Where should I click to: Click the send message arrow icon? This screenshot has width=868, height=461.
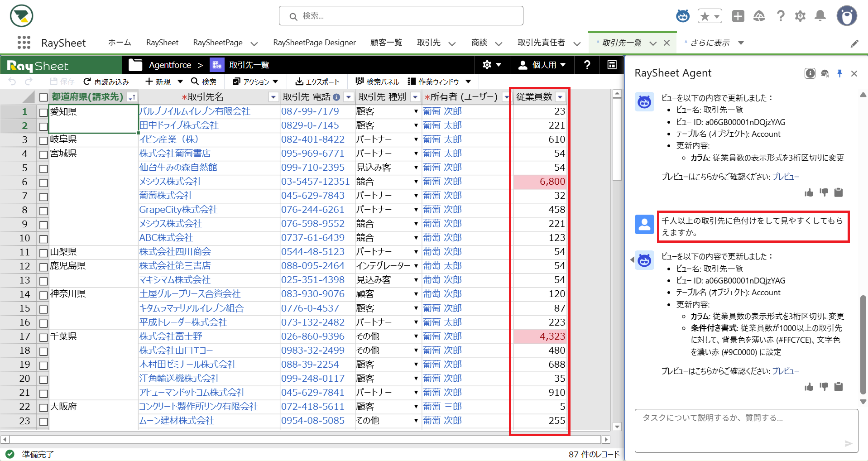tap(848, 443)
